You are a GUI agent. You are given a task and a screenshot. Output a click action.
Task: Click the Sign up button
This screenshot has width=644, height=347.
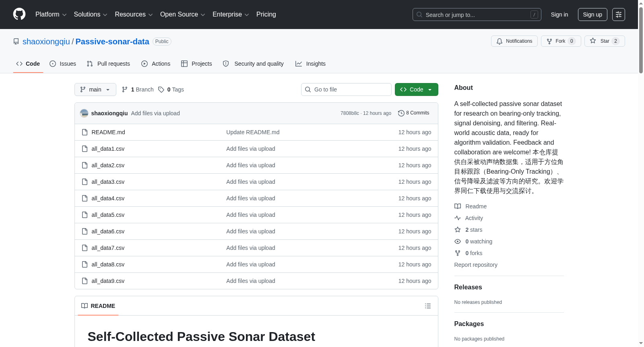[592, 15]
